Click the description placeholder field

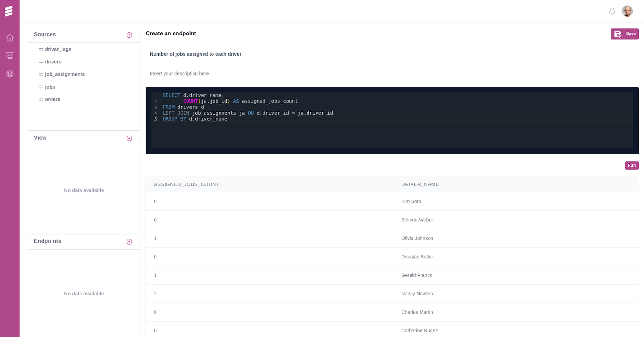[179, 73]
